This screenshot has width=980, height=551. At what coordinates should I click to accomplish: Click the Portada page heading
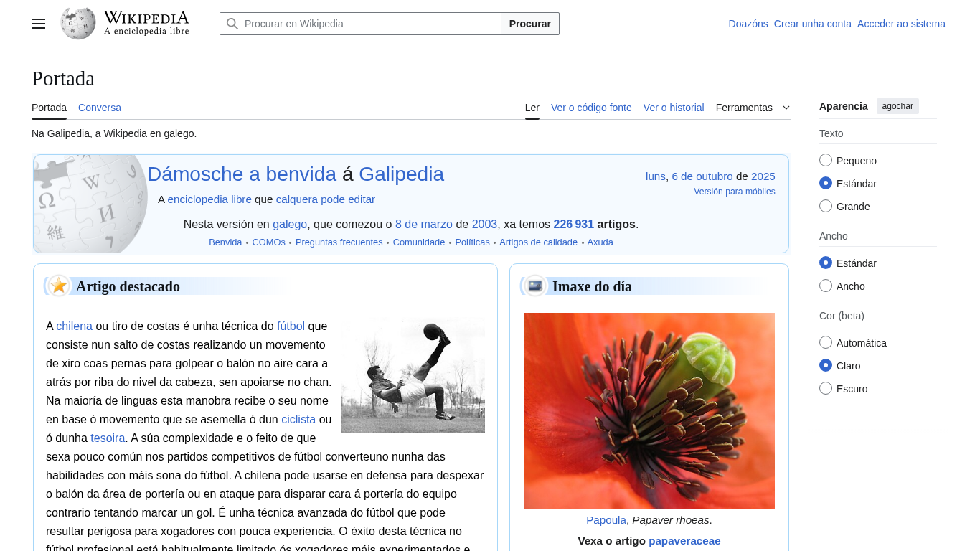tap(63, 78)
